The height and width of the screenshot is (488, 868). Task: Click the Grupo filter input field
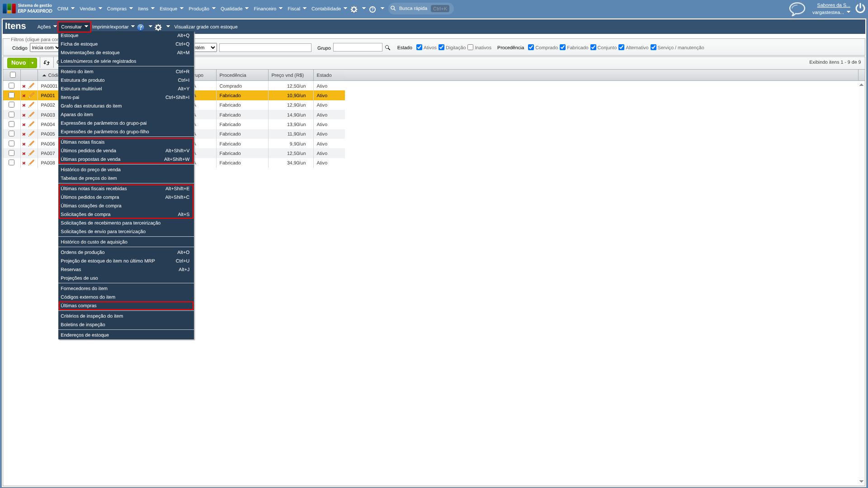tap(358, 47)
